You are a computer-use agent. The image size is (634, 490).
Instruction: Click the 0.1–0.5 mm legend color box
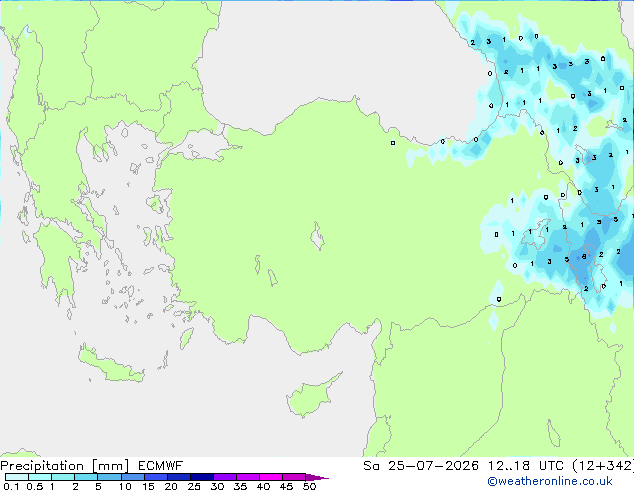(x=17, y=477)
